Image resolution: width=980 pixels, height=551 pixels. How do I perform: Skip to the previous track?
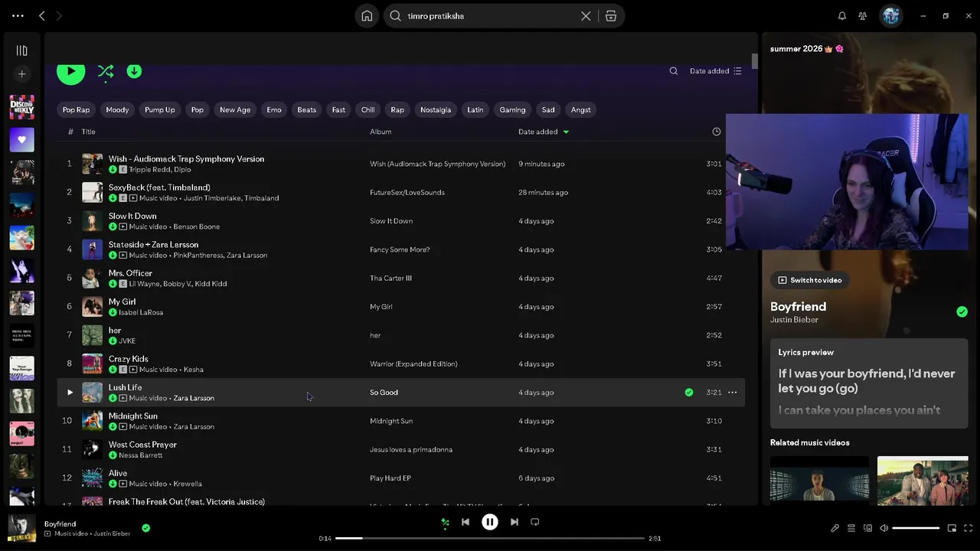(x=465, y=523)
